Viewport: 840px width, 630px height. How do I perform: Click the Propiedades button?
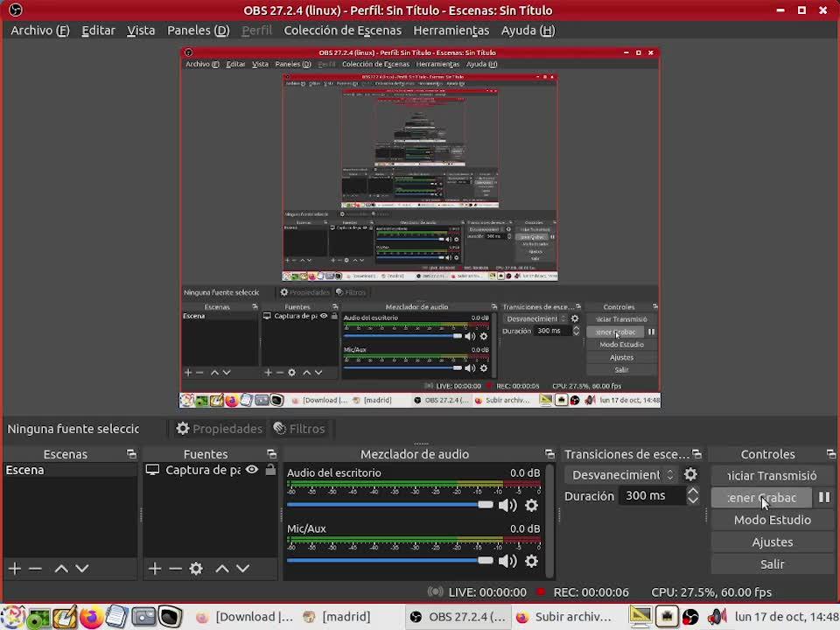(219, 429)
